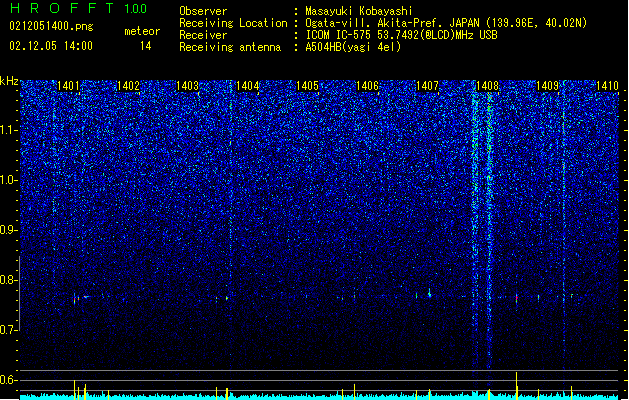Click the 1405 time marker
Image resolution: width=629 pixels, height=400 pixels.
(307, 86)
